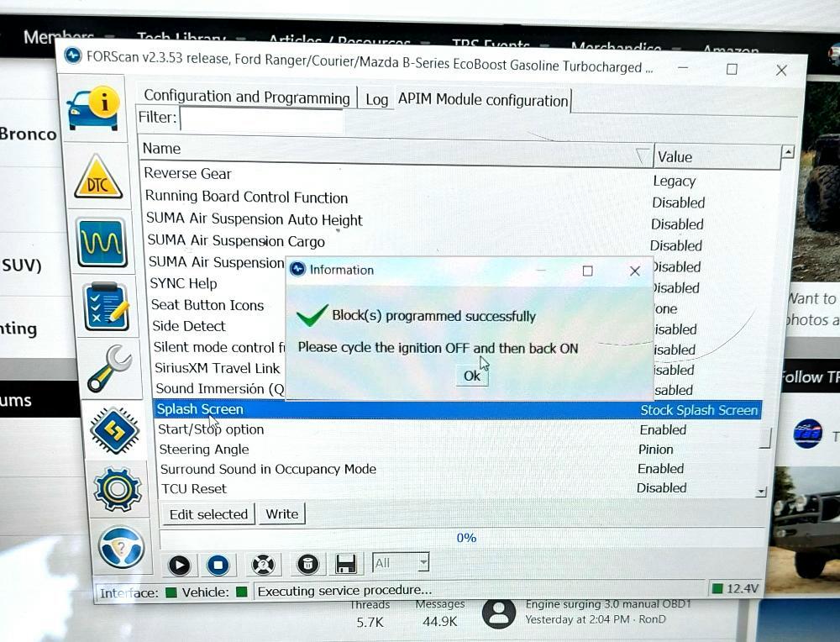This screenshot has height=642, width=840.
Task: Click the stop button in bottom toolbar
Action: click(218, 565)
